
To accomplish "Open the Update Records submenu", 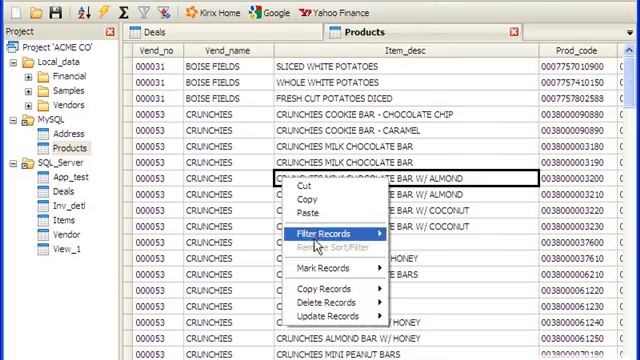I will click(x=335, y=316).
